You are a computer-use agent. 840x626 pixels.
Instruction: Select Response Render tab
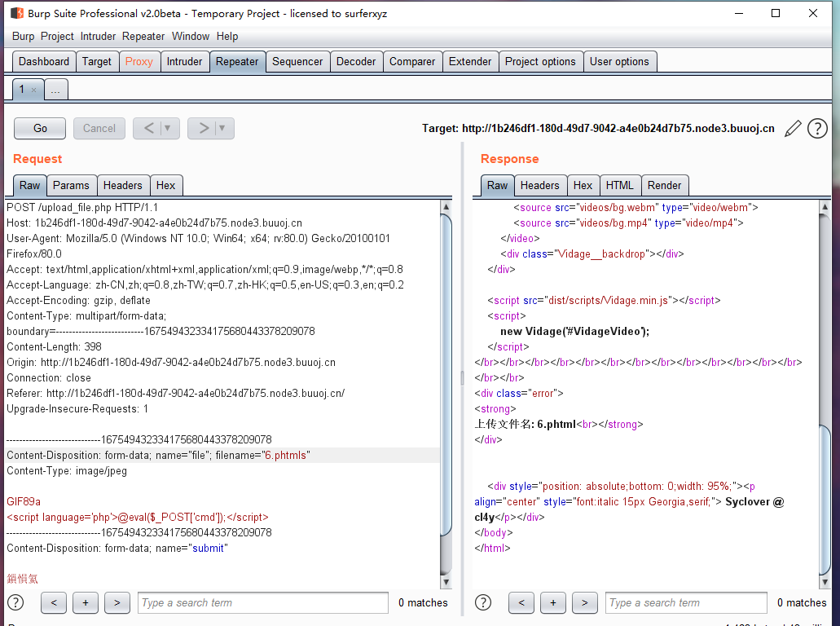pyautogui.click(x=664, y=186)
